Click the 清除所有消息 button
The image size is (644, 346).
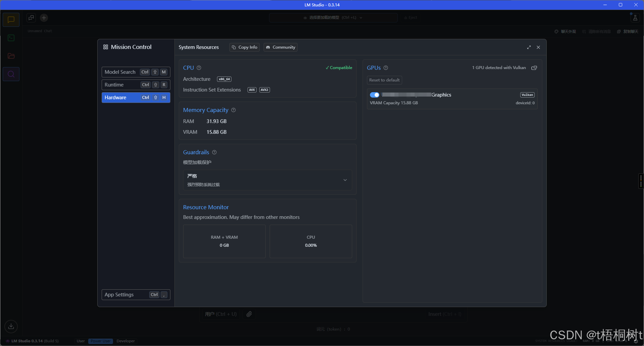click(x=596, y=32)
